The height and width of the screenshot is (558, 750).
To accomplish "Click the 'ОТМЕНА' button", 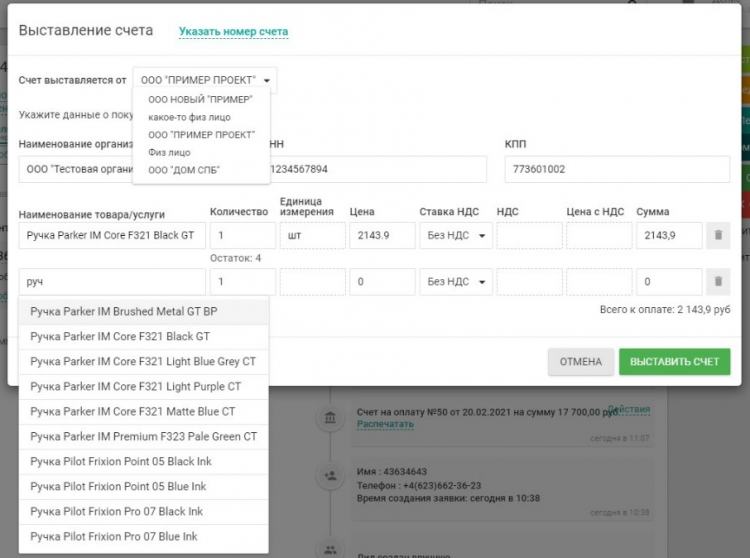I will [x=580, y=361].
